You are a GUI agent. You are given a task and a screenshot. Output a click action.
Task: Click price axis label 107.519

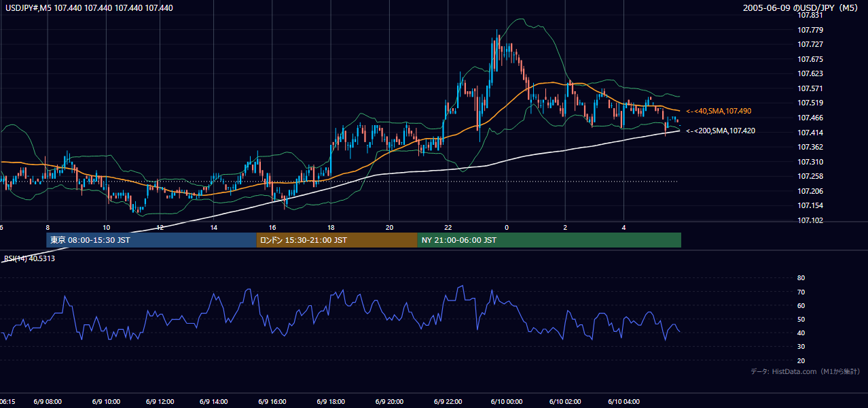[x=810, y=103]
